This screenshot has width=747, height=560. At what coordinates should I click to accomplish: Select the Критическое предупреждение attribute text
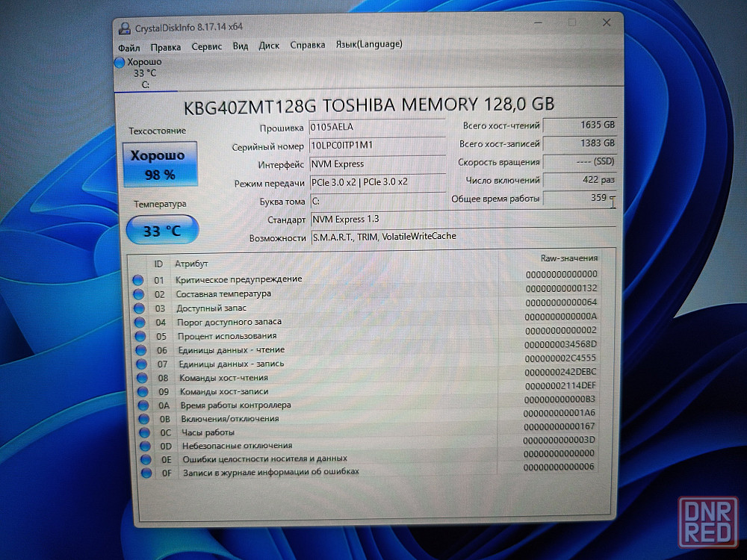pos(239,279)
